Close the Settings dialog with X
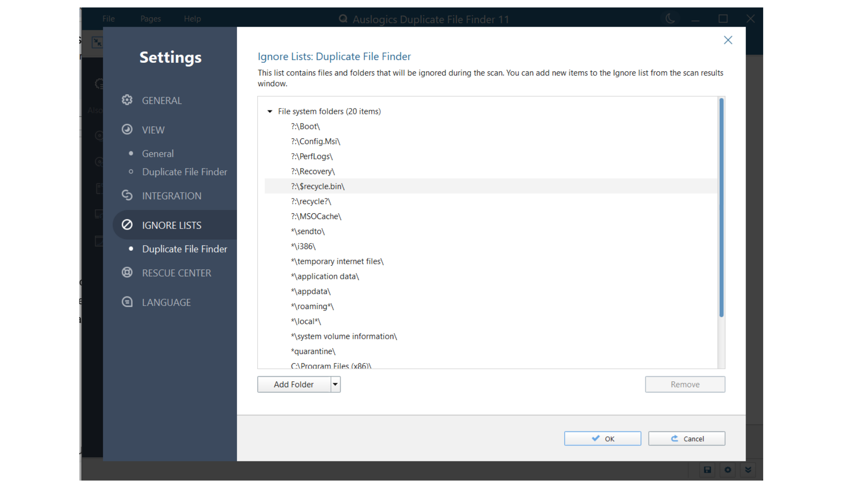The height and width of the screenshot is (488, 868). click(728, 40)
